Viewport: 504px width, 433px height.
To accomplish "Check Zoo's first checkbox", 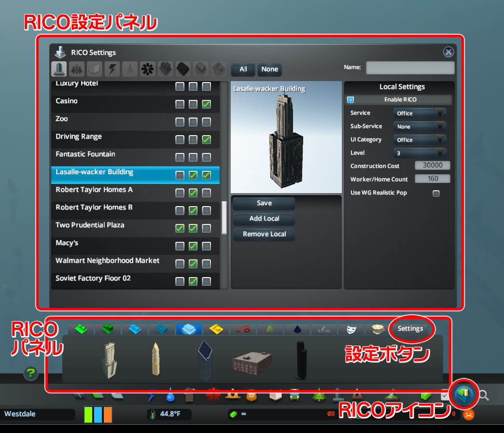I will pos(180,122).
